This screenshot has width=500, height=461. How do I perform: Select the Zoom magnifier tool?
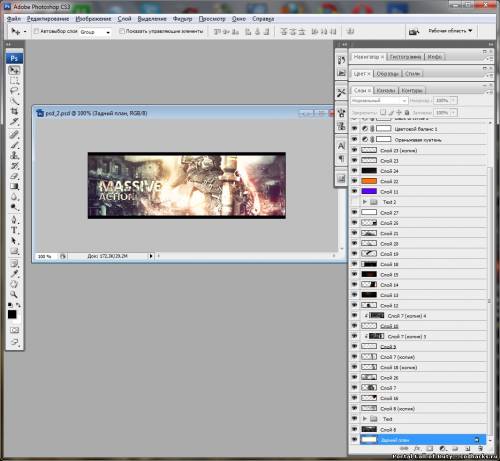pyautogui.click(x=14, y=294)
